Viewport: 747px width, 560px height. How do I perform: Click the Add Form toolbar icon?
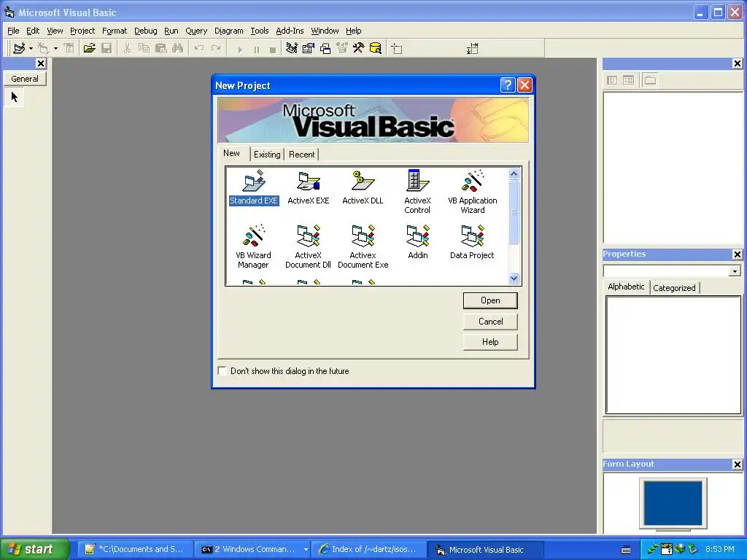(43, 48)
